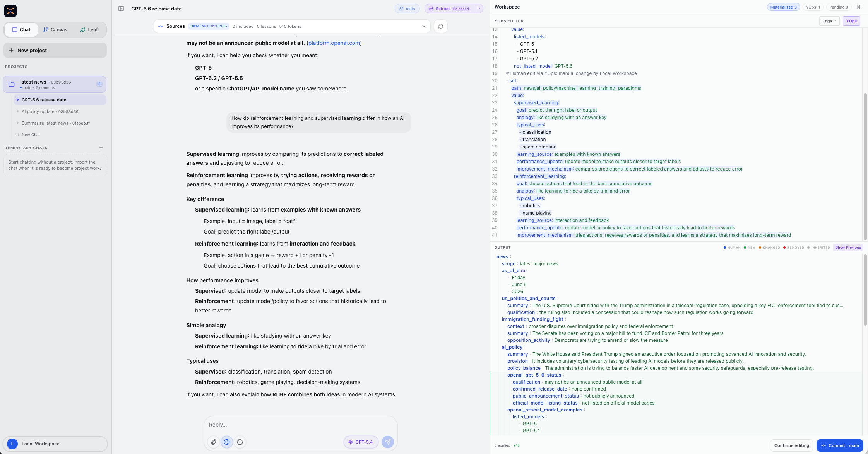Image resolution: width=868 pixels, height=454 pixels.
Task: Click the us_politics_and_courts output key
Action: 529,299
